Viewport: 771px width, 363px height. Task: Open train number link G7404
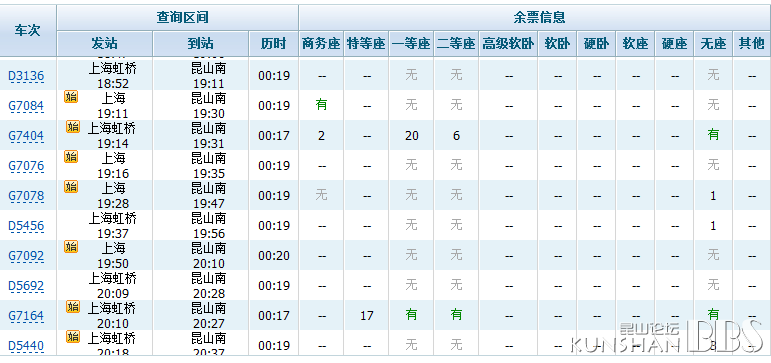26,136
